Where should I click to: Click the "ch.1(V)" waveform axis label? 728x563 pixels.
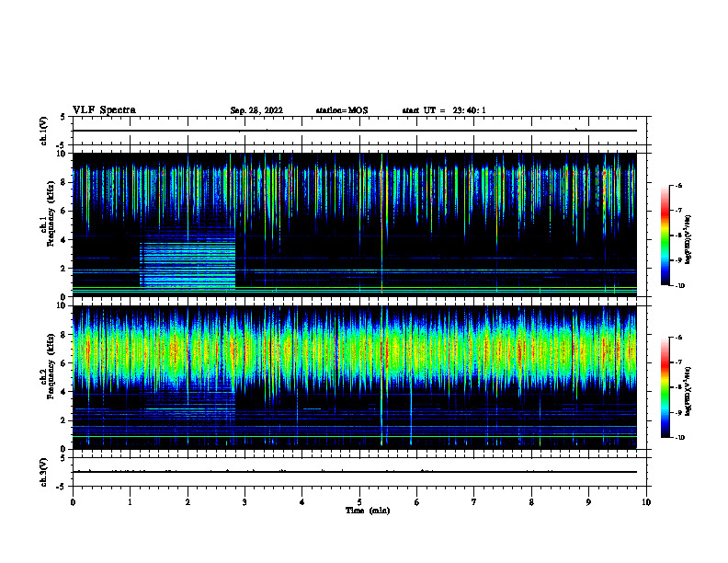point(43,131)
